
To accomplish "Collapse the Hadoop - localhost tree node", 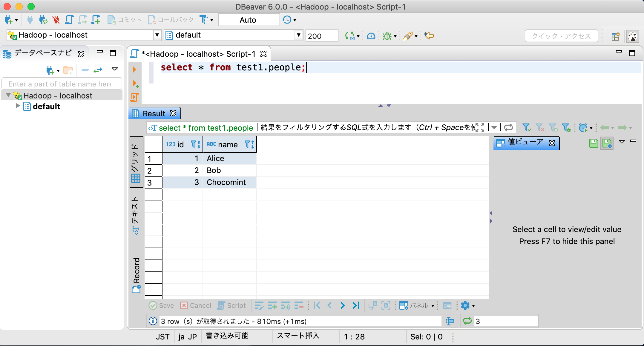I will [x=8, y=95].
